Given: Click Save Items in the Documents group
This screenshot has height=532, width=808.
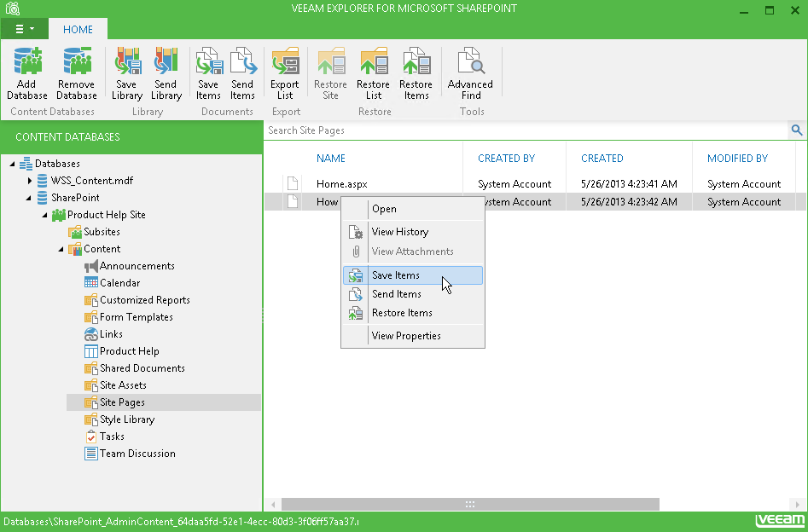Looking at the screenshot, I should click(x=209, y=73).
